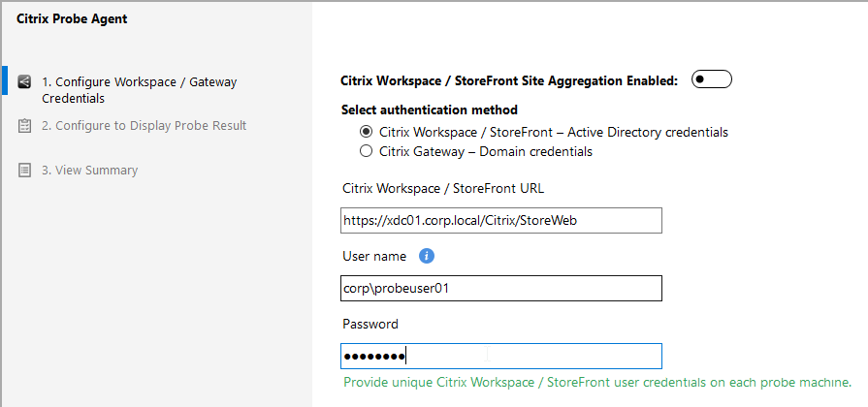Click the Site Aggregation Enabled label text
The width and height of the screenshot is (868, 407).
tap(509, 80)
